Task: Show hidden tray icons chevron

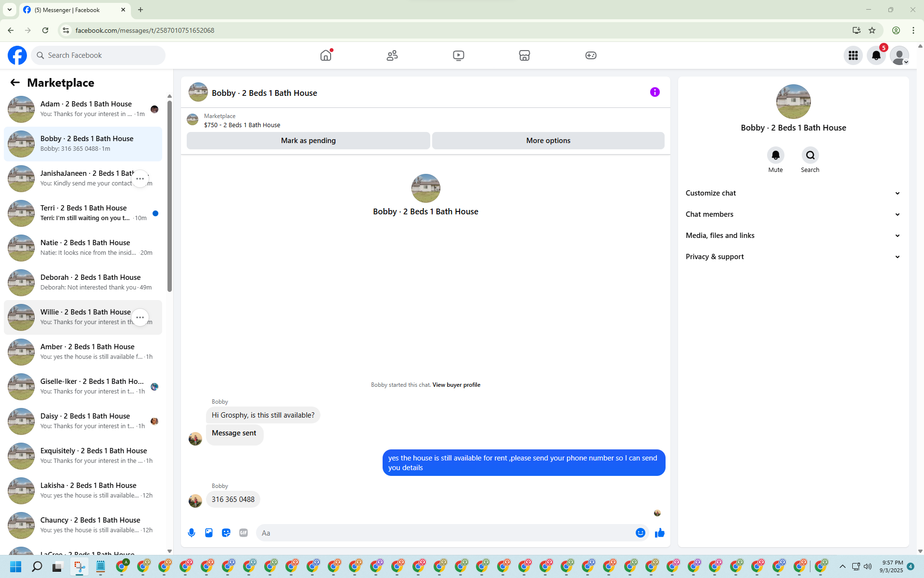Action: coord(843,566)
